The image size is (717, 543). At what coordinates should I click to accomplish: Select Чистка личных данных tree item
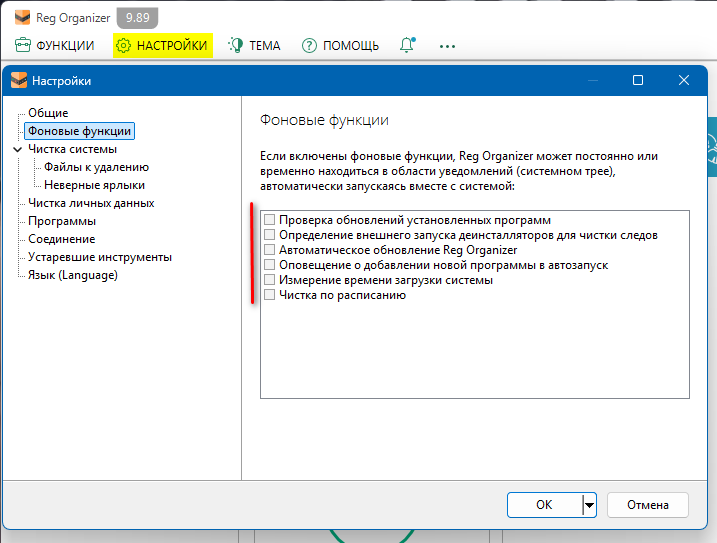90,203
